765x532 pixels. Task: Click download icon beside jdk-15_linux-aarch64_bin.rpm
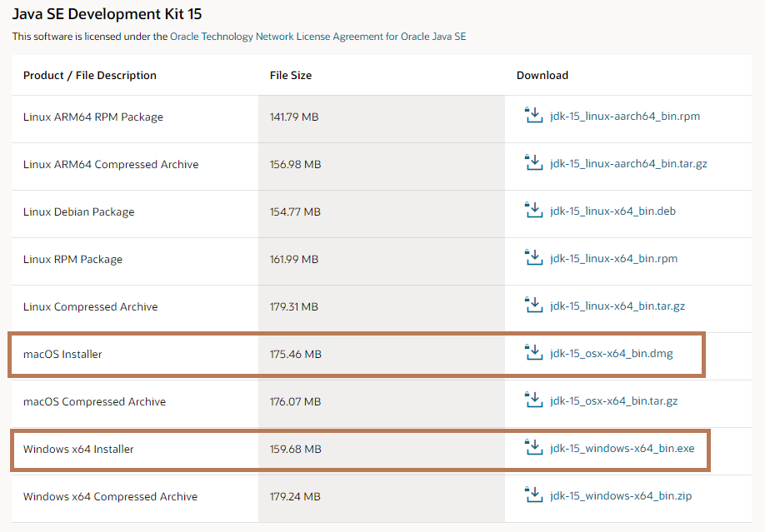coord(533,115)
